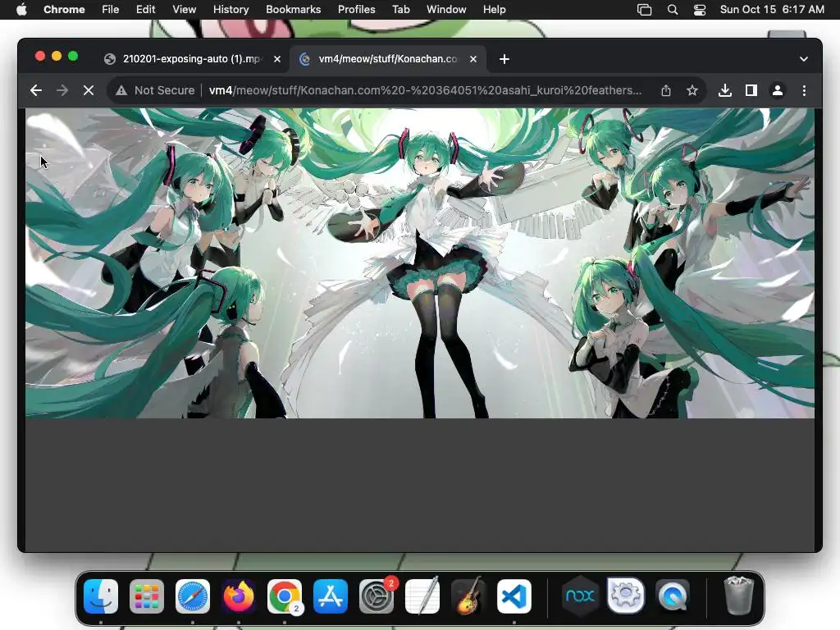840x630 pixels.
Task: Launch Firefox from the Dock
Action: (x=239, y=596)
